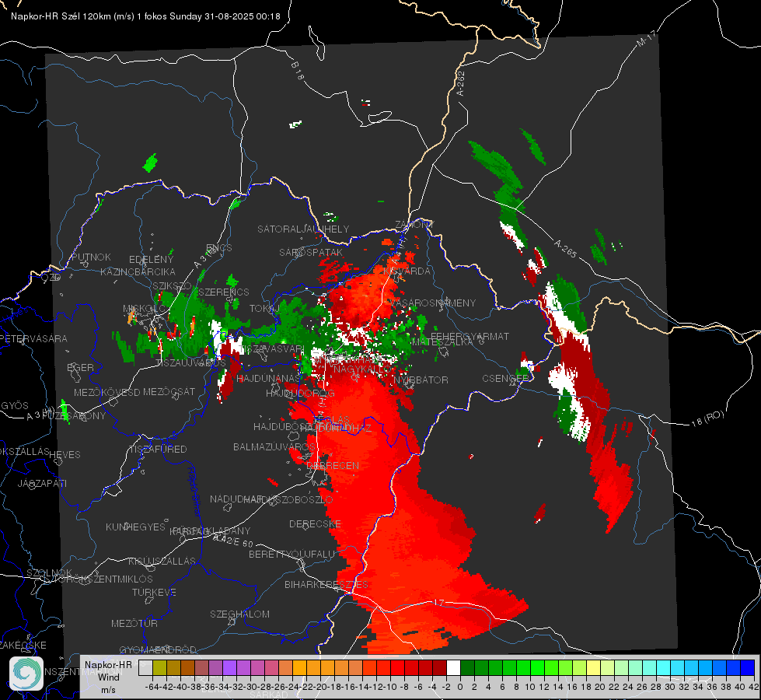
Task: Click the SZEGHALOM town label
Action: [239, 614]
